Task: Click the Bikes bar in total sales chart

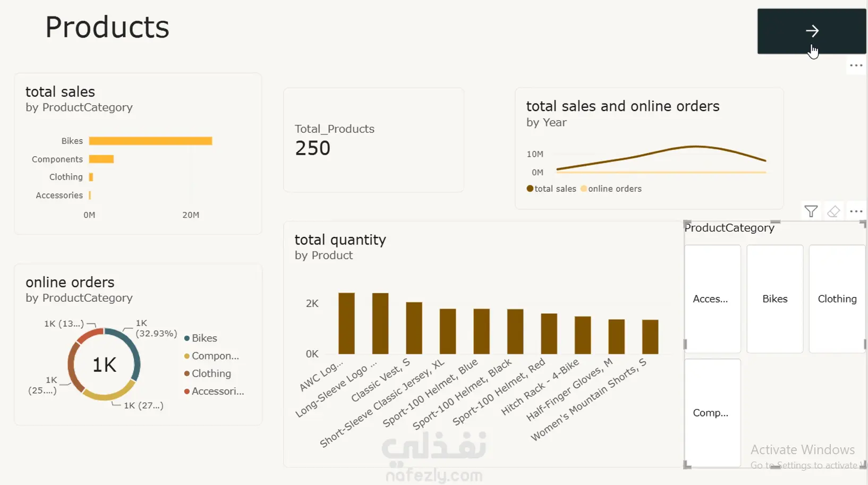Action: pyautogui.click(x=150, y=141)
